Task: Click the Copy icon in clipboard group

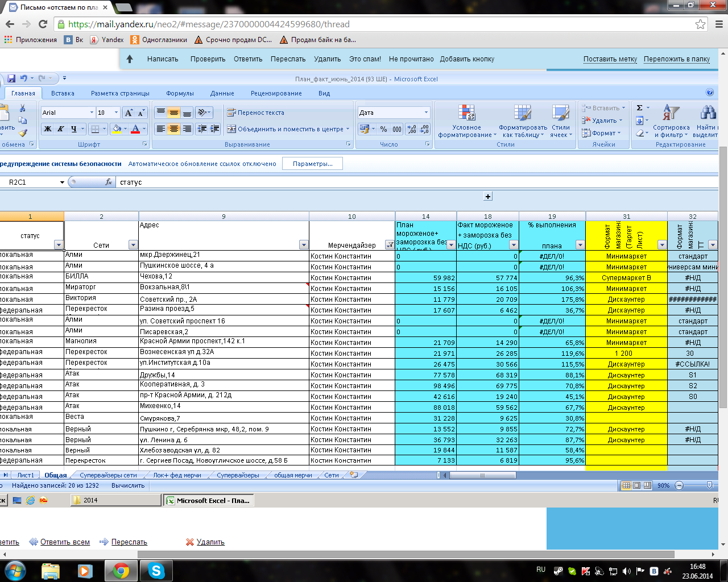Action: 23,120
